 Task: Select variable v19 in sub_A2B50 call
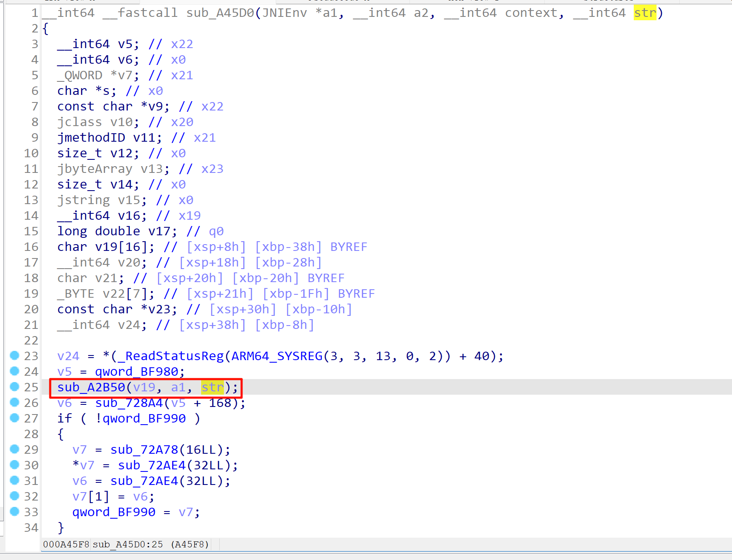pos(143,387)
